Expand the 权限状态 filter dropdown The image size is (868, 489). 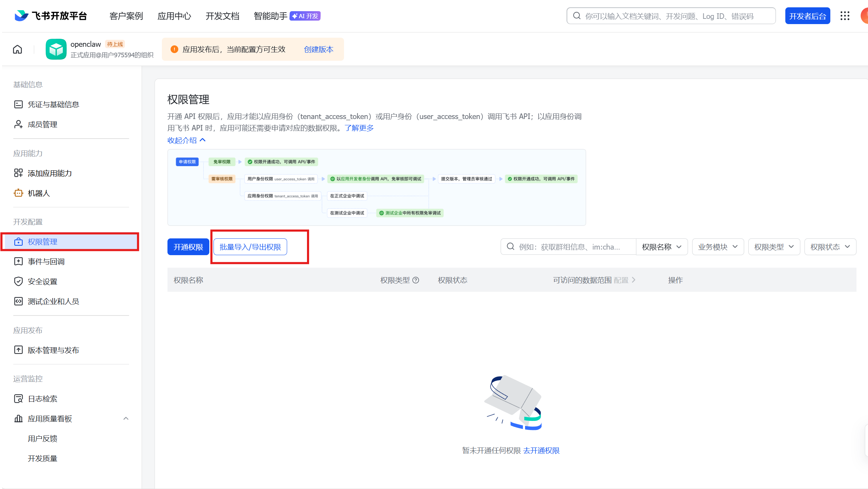click(830, 247)
